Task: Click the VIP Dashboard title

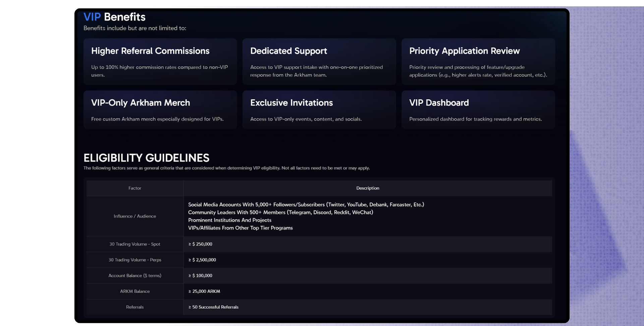Action: pyautogui.click(x=439, y=103)
